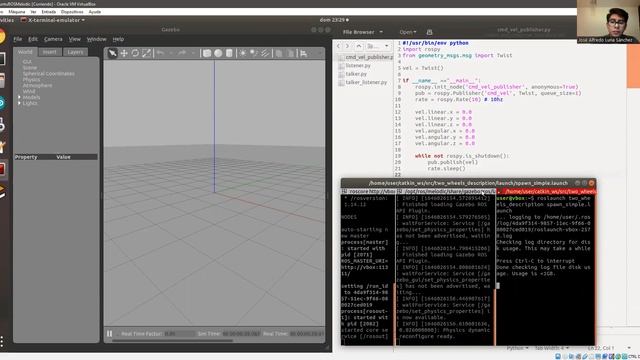Add a directional light in Gazebo
Screen dimensions: 640x360
pos(266,53)
